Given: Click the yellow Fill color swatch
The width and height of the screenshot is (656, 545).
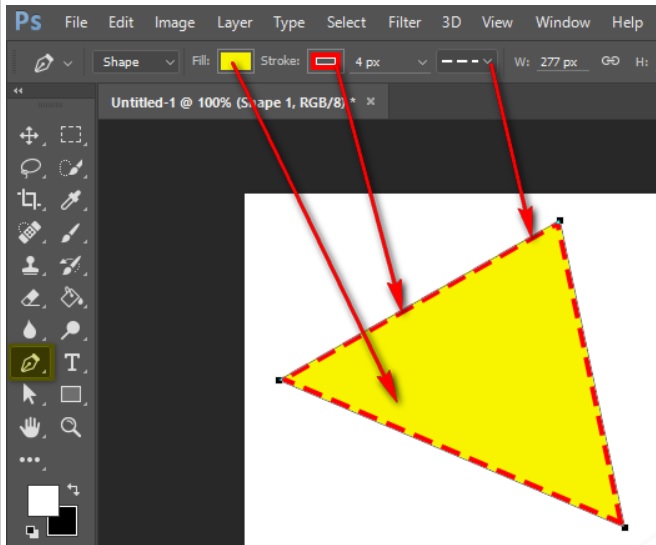Looking at the screenshot, I should click(236, 61).
